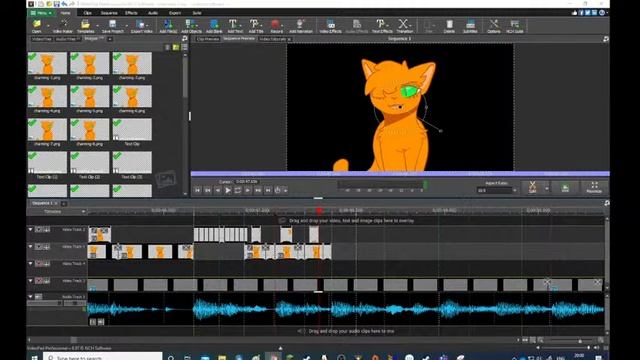Click the thumbs-up like icon
This screenshot has width=640, height=360.
coord(574,13)
